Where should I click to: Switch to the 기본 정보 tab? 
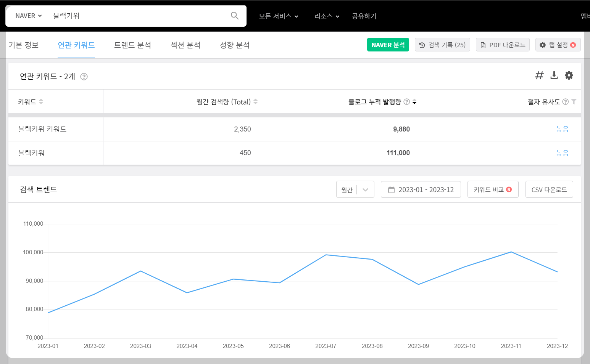24,45
